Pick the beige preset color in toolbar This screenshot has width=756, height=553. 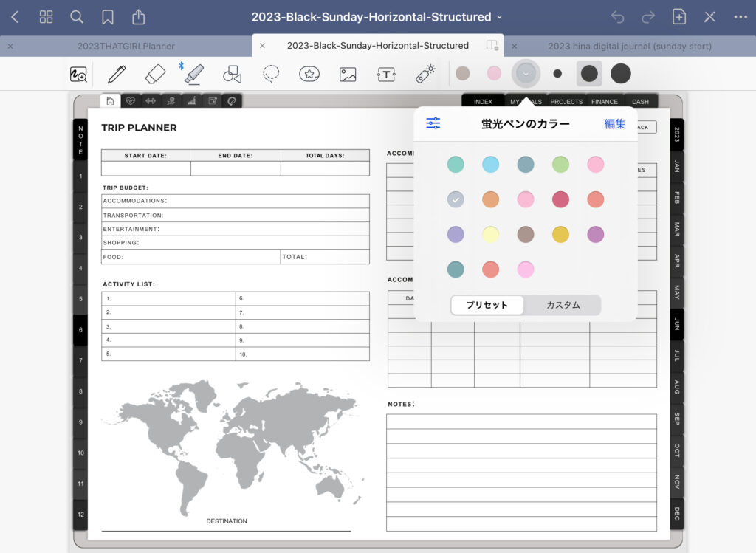coord(463,74)
